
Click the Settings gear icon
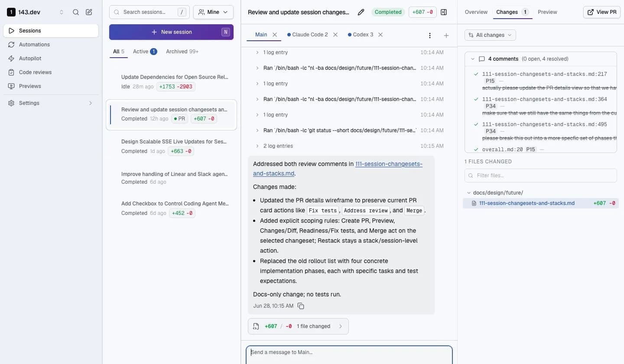coord(11,103)
